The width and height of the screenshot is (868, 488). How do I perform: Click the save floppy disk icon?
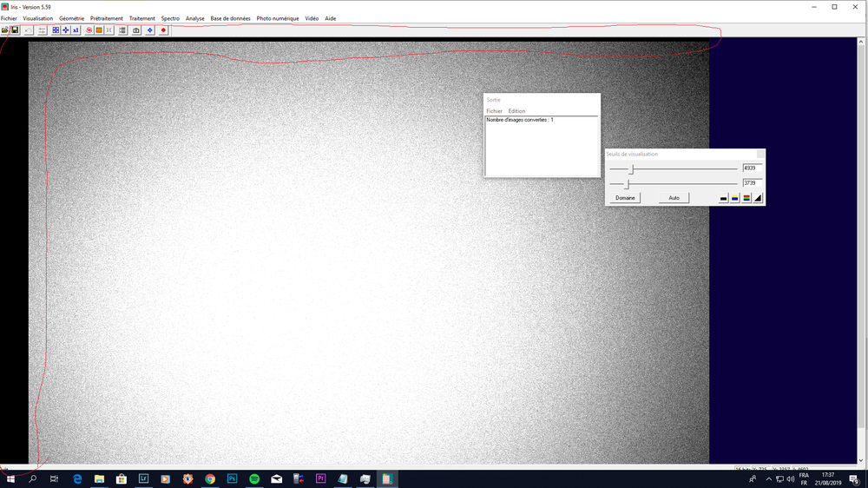point(15,30)
